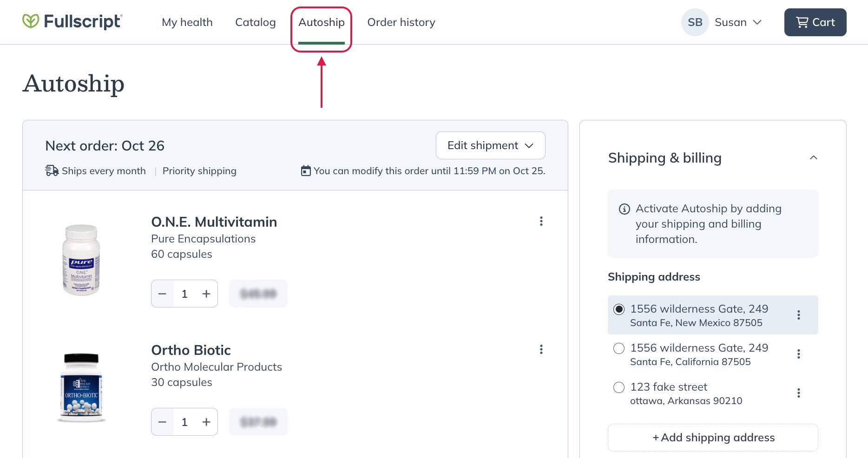Viewport: 868px width, 458px height.
Task: Open the My health tab
Action: point(187,22)
